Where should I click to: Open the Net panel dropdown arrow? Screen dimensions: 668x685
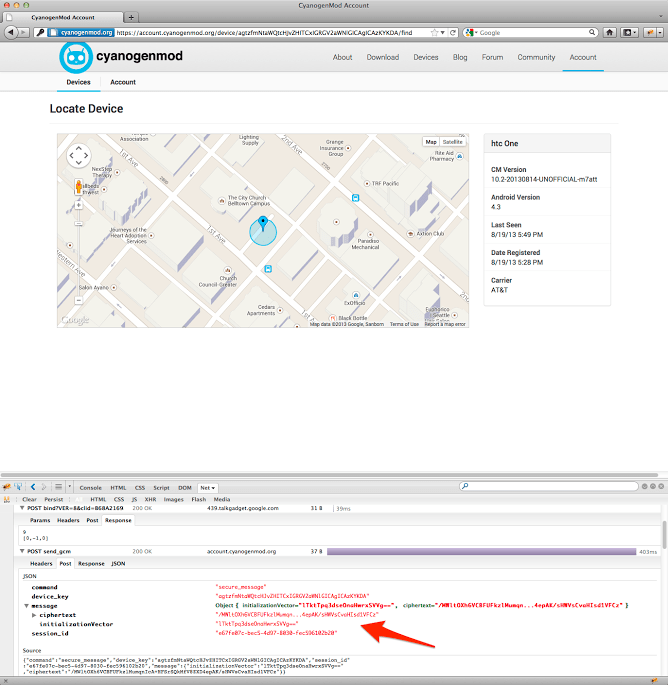[213, 488]
